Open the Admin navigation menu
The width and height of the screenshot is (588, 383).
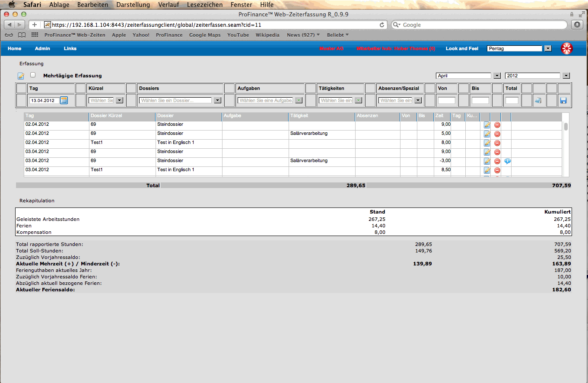pos(42,49)
